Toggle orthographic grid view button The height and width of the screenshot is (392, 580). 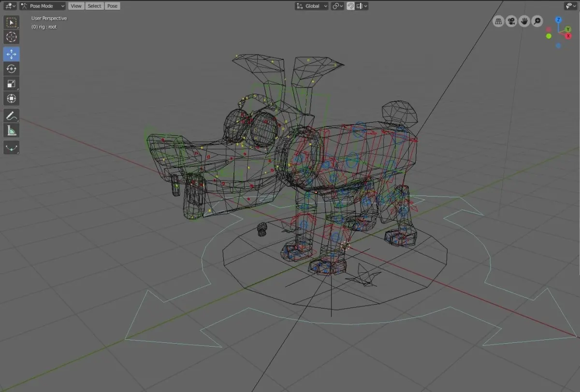[499, 21]
